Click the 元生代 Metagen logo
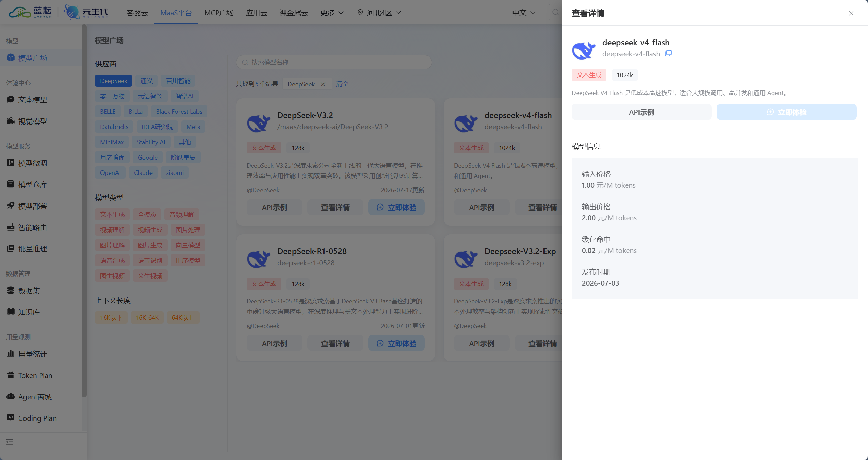The width and height of the screenshot is (868, 460). [86, 12]
